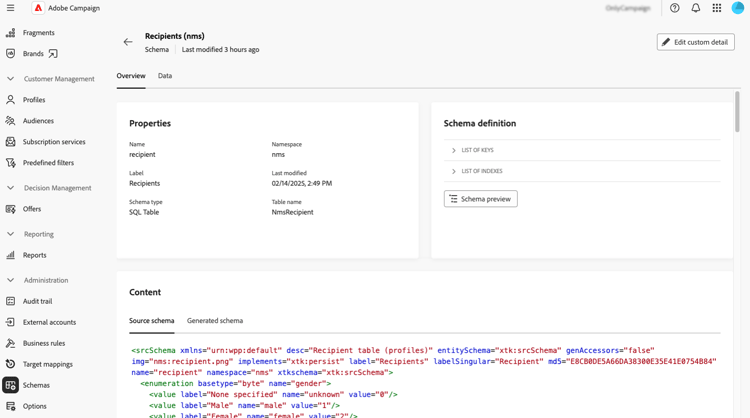Click the Target mappings icon
This screenshot has height=418, width=750.
click(11, 364)
